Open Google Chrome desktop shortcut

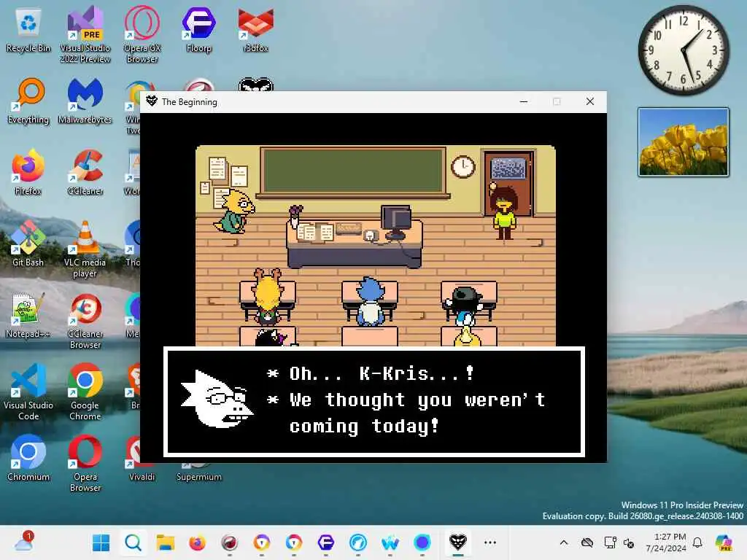point(85,392)
